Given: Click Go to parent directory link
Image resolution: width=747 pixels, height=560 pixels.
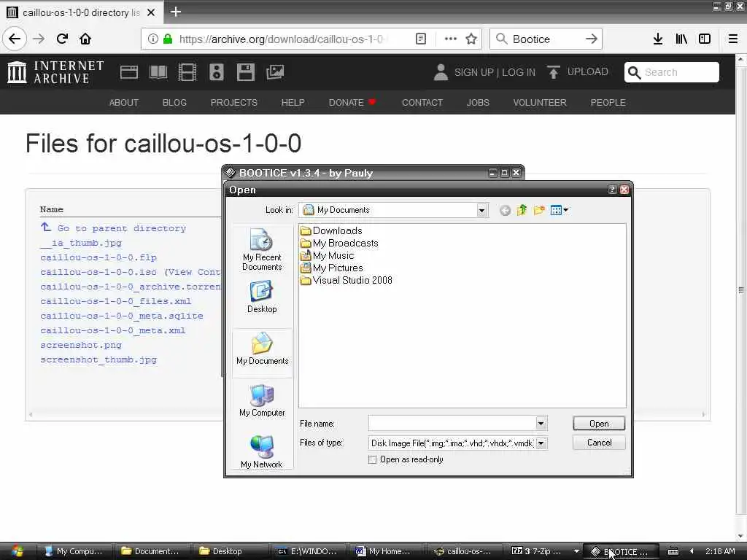Looking at the screenshot, I should tap(122, 228).
